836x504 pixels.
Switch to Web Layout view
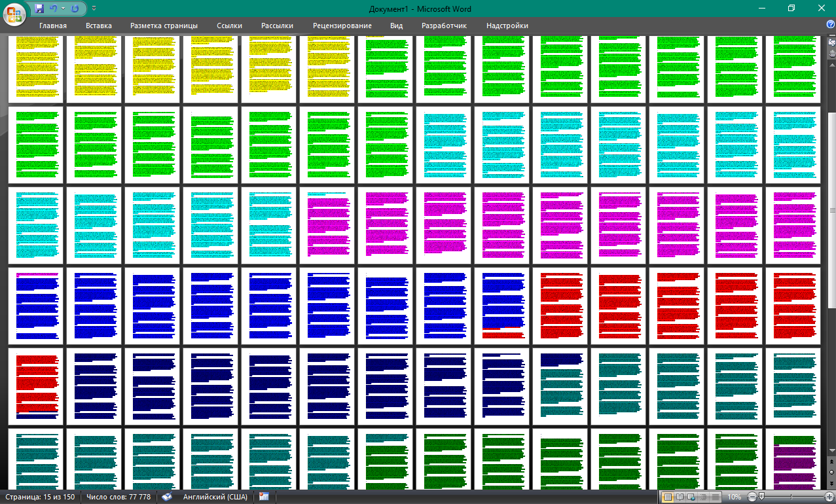click(691, 497)
